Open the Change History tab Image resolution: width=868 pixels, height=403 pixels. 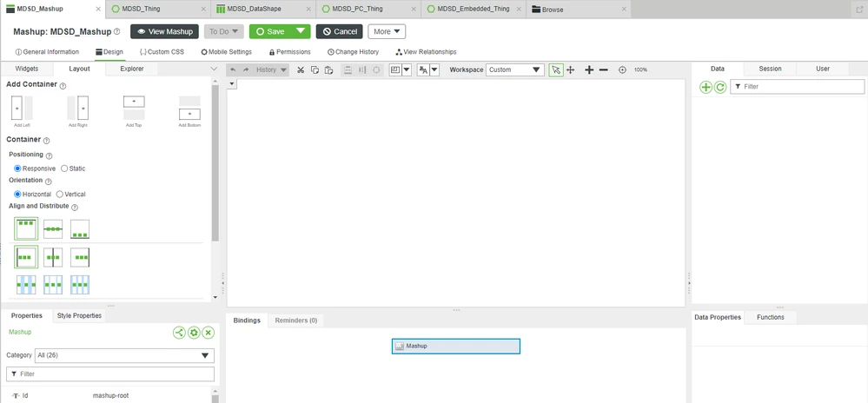tap(353, 52)
